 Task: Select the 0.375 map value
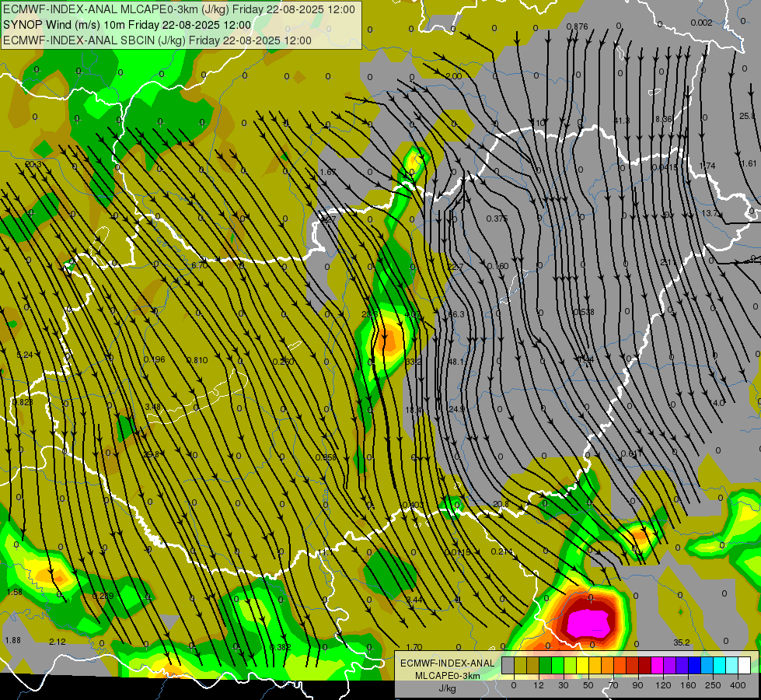coord(497,219)
